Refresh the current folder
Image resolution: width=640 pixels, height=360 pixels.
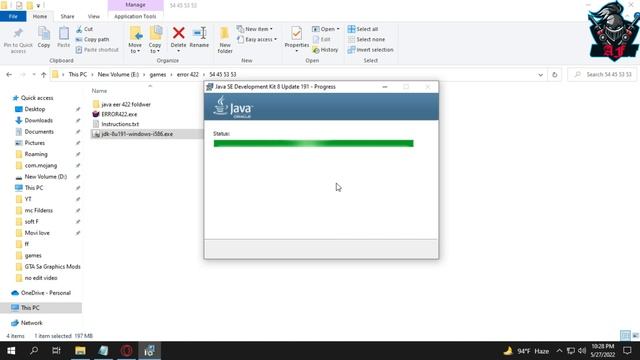coord(554,75)
